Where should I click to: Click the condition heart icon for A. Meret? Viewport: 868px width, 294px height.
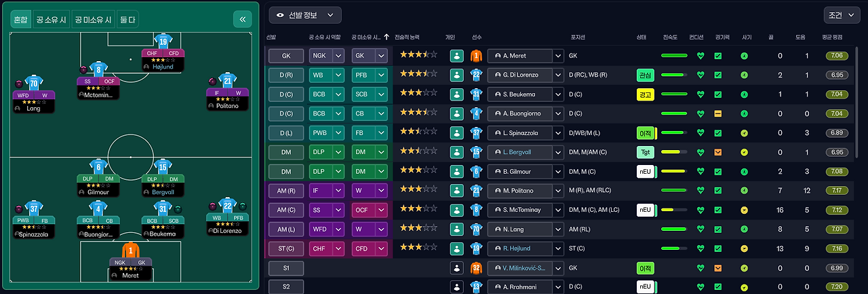tap(701, 56)
